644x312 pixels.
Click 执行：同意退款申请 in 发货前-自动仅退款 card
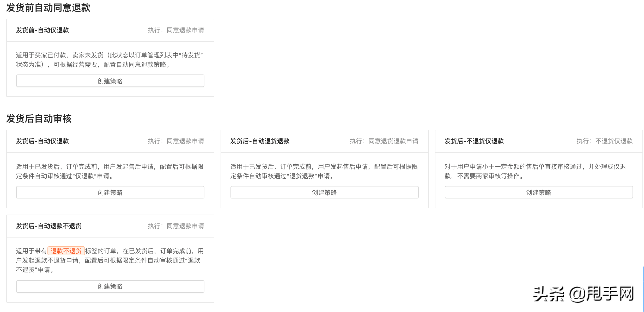point(176,30)
